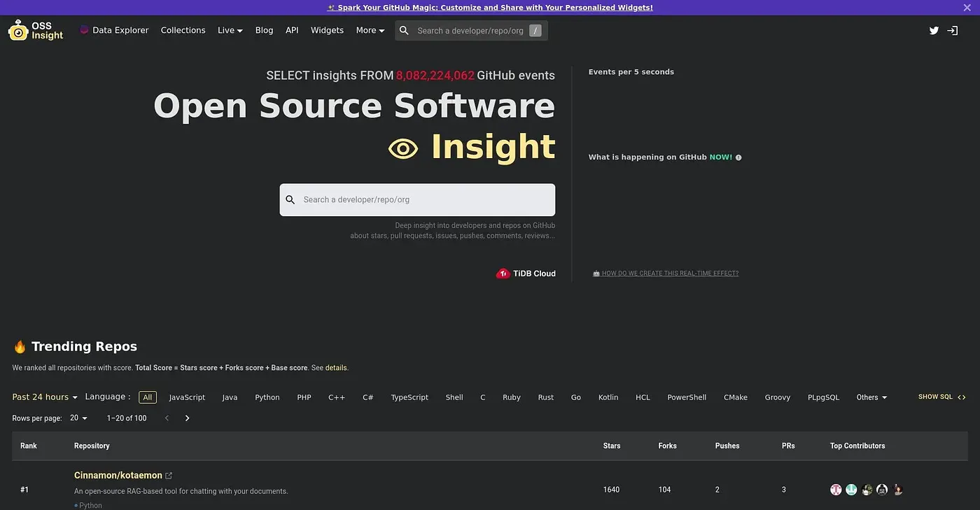
Task: Open the API menu item
Action: pos(292,31)
